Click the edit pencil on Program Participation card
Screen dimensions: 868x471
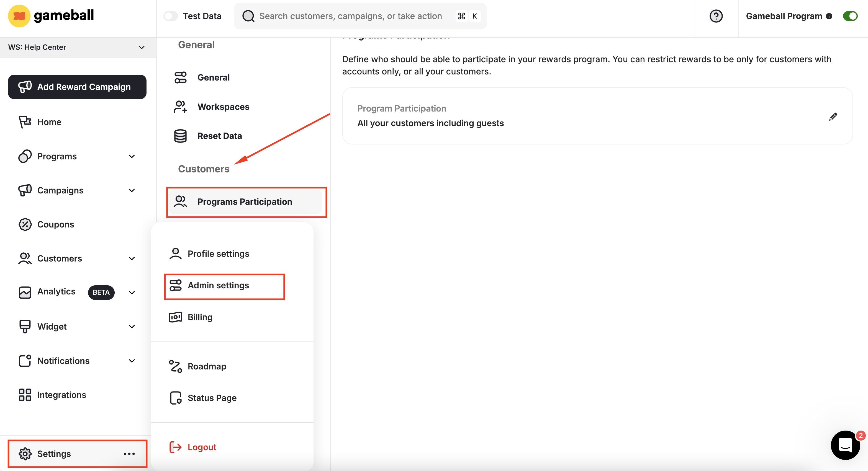(x=834, y=117)
